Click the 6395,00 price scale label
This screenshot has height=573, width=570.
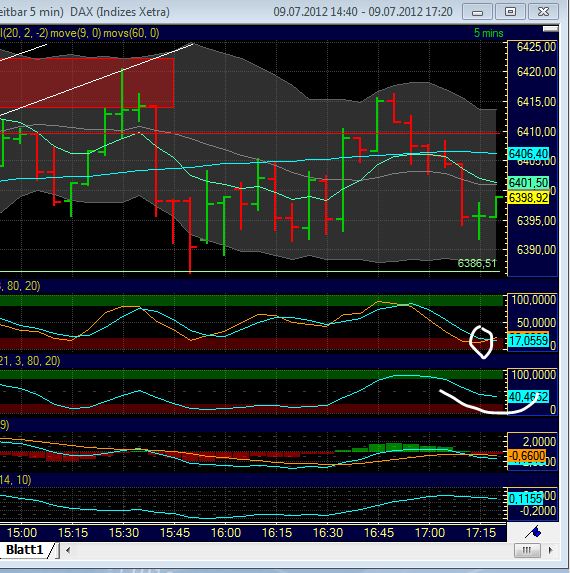(x=536, y=221)
